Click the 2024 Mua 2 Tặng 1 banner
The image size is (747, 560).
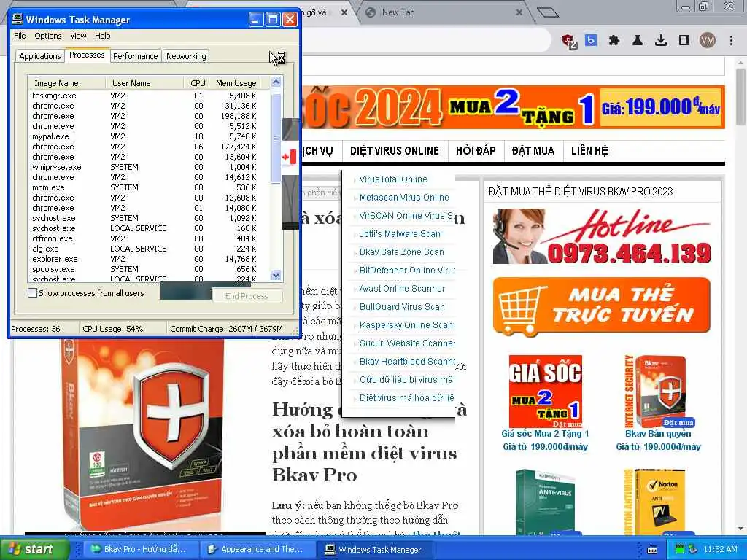point(513,107)
